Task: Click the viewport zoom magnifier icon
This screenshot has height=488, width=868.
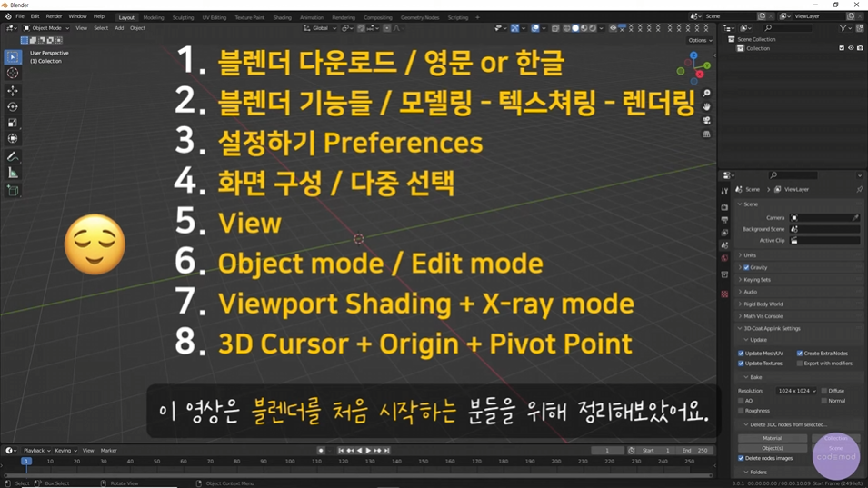Action: (706, 94)
